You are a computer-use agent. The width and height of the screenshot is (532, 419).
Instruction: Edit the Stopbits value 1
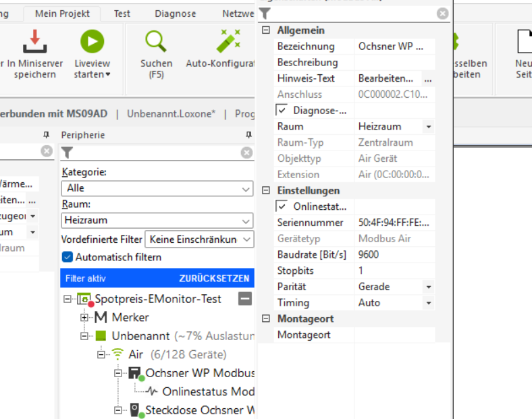pyautogui.click(x=394, y=271)
